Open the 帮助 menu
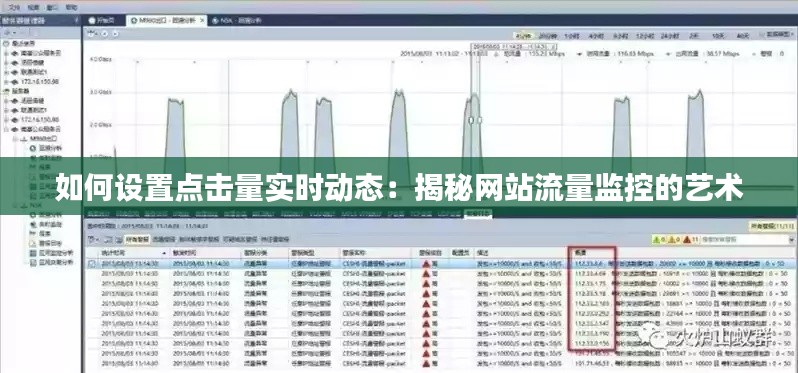This screenshot has width=798, height=373. (72, 7)
